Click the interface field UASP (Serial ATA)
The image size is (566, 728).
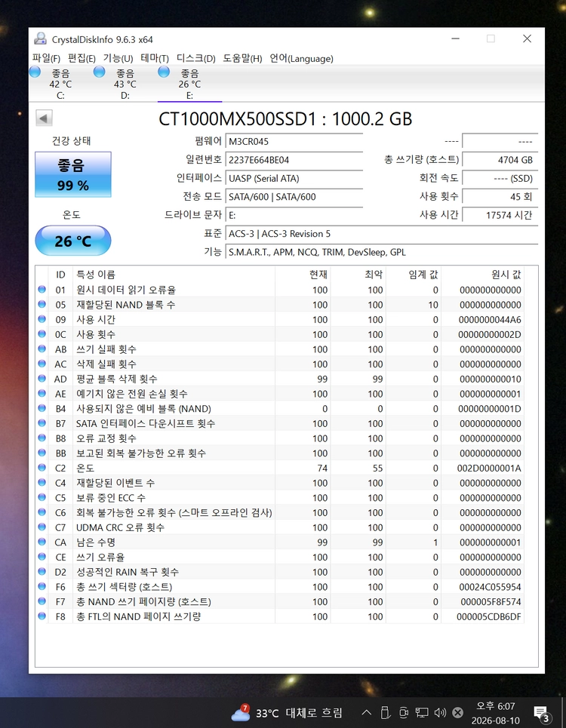(294, 178)
